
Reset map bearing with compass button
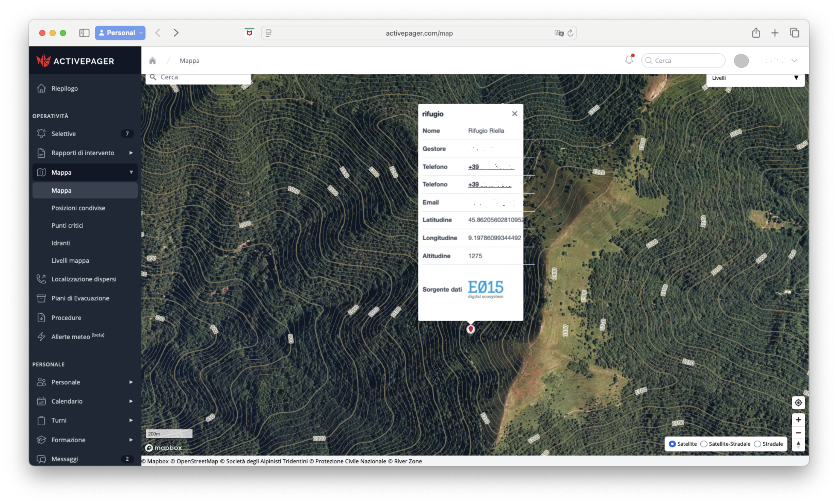798,445
